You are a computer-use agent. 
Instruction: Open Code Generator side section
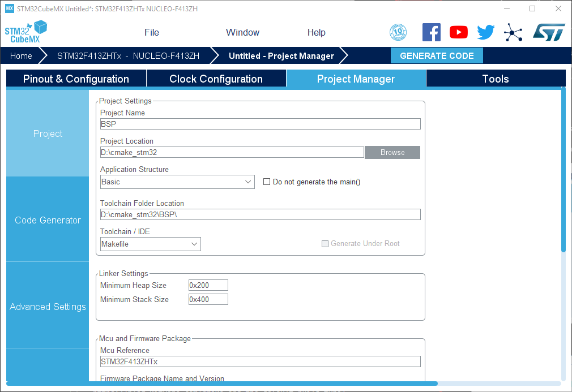(x=48, y=219)
